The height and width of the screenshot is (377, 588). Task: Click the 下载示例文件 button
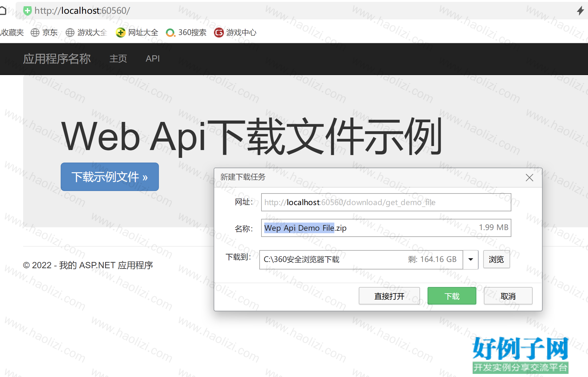[110, 177]
